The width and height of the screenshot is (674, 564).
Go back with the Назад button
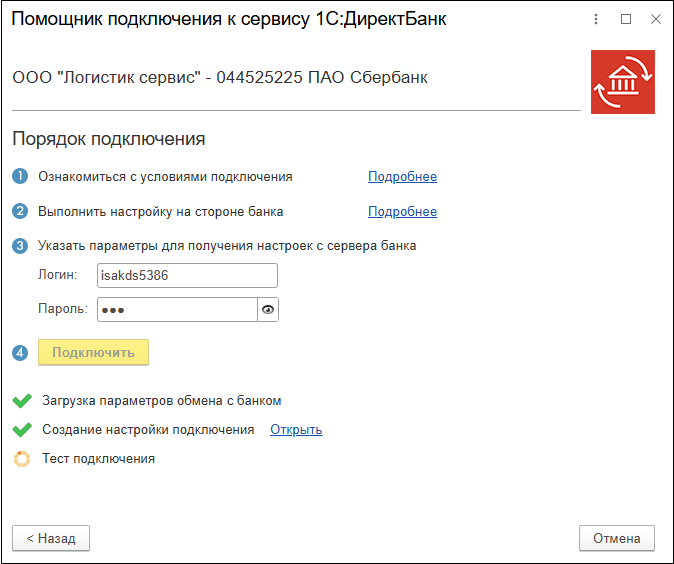51,538
